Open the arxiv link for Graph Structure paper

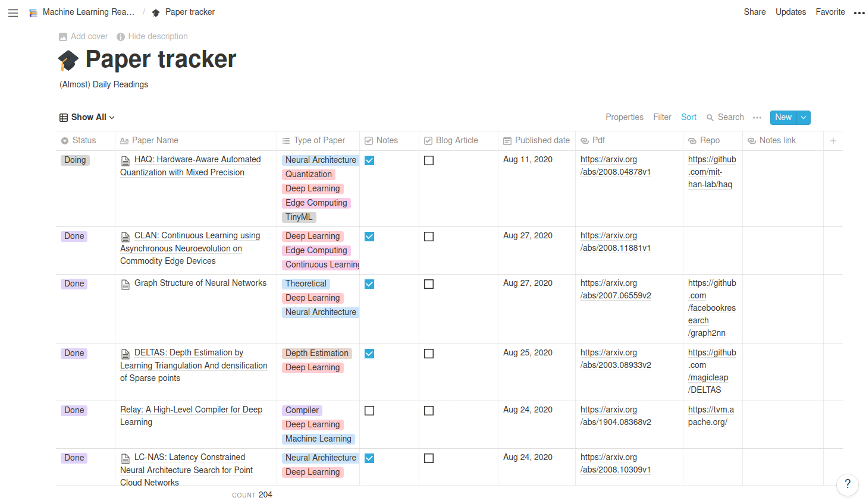(616, 289)
